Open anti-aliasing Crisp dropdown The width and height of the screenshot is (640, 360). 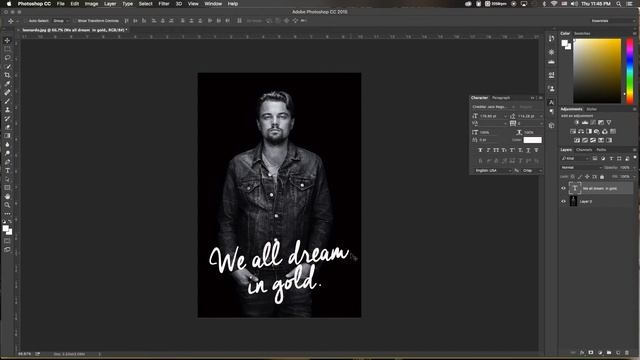(532, 171)
